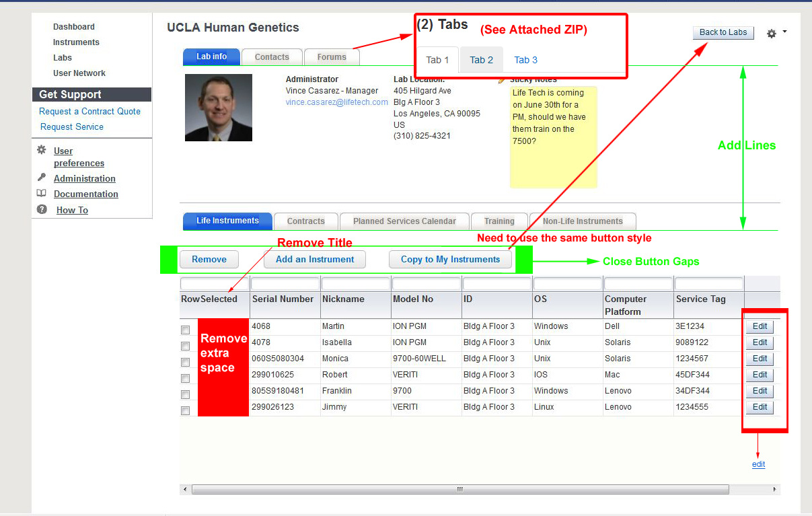This screenshot has height=516, width=812.
Task: Select the checkbox for Isabella's row
Action: tap(185, 346)
